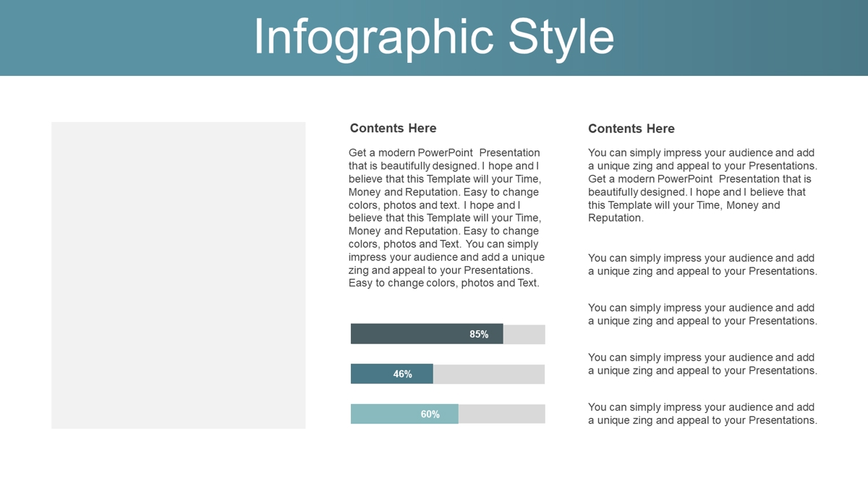Click the 85% label text

[x=479, y=334]
